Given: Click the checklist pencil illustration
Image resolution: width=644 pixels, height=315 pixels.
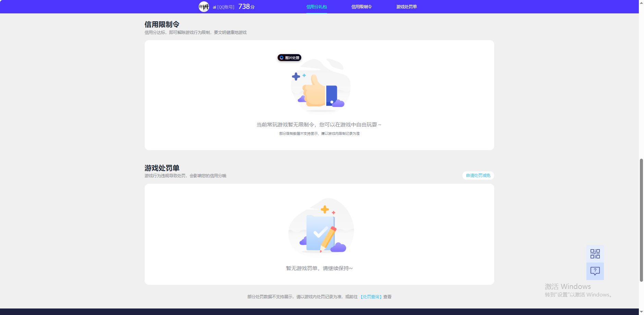Looking at the screenshot, I should [321, 226].
